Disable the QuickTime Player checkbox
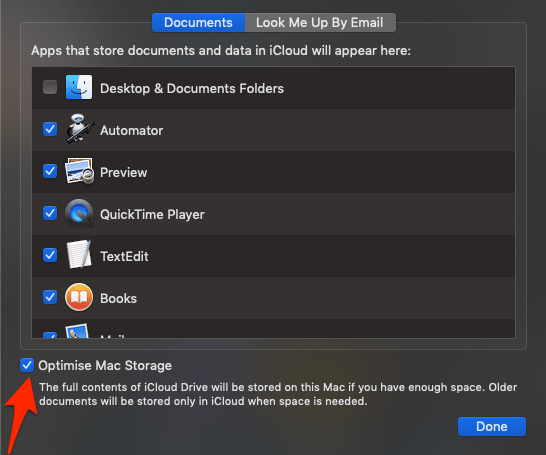Viewport: 546px width, 455px height. tap(50, 213)
